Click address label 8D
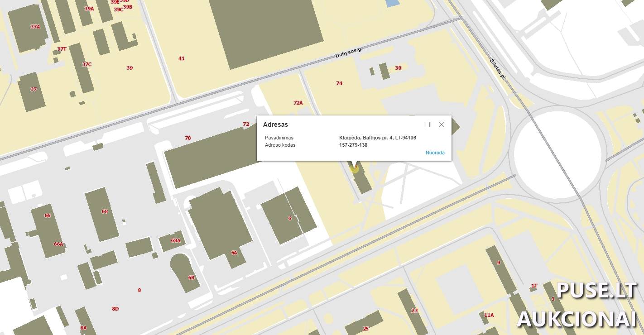Screen dimensions: 644x335 (115, 309)
